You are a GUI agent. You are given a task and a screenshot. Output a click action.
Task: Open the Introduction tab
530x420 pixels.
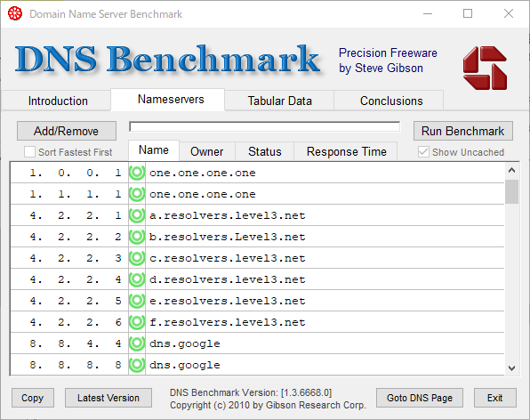(x=58, y=101)
